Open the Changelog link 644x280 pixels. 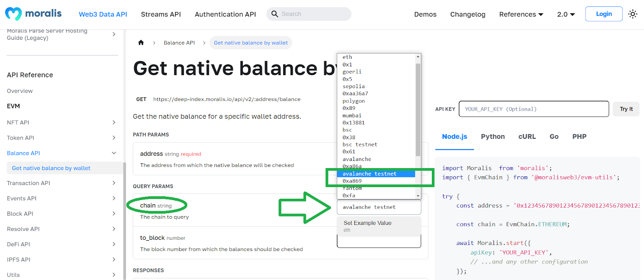click(x=468, y=14)
